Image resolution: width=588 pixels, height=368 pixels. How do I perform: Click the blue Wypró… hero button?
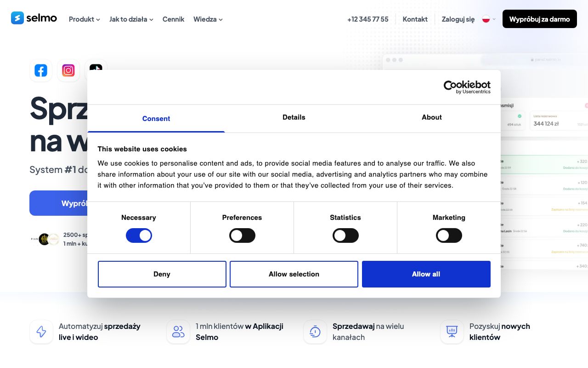(59, 203)
